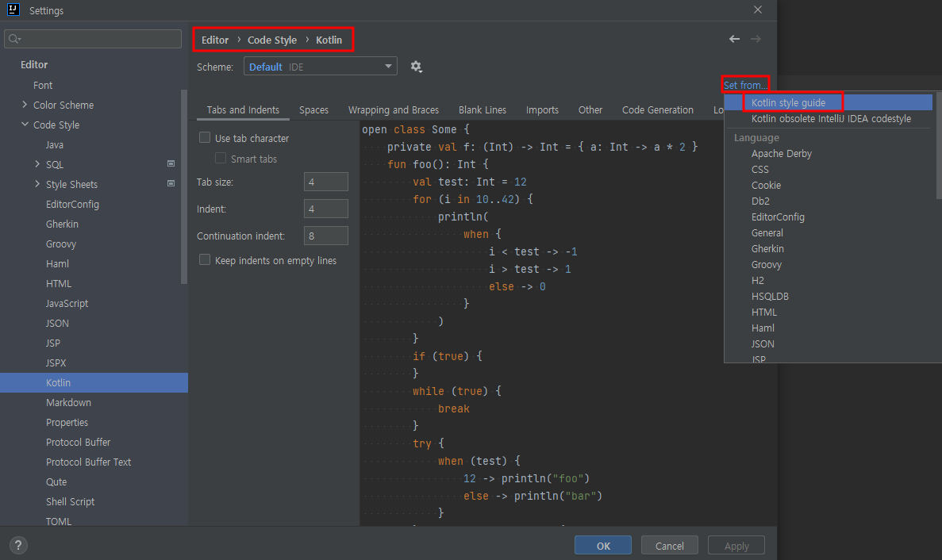Click the Set from... link
This screenshot has height=560, width=942.
(745, 85)
